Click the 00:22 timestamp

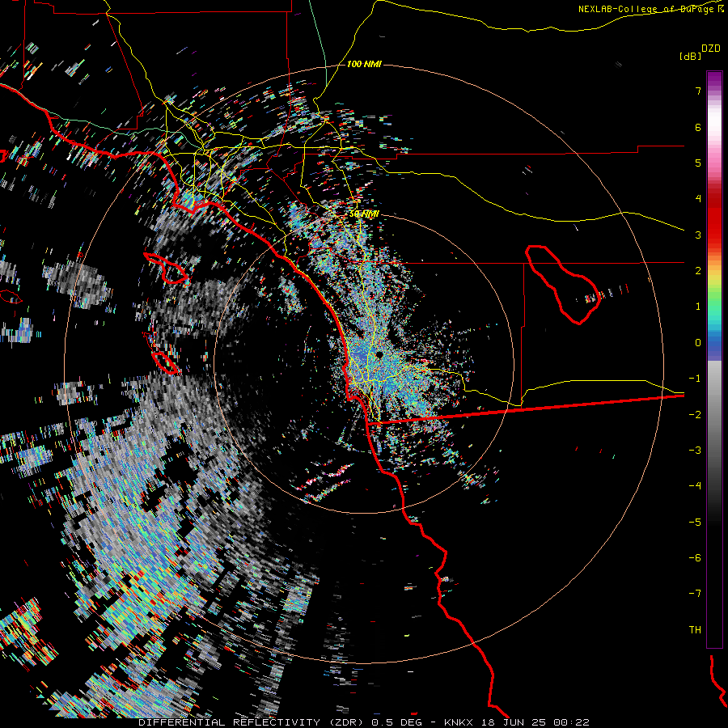571,722
